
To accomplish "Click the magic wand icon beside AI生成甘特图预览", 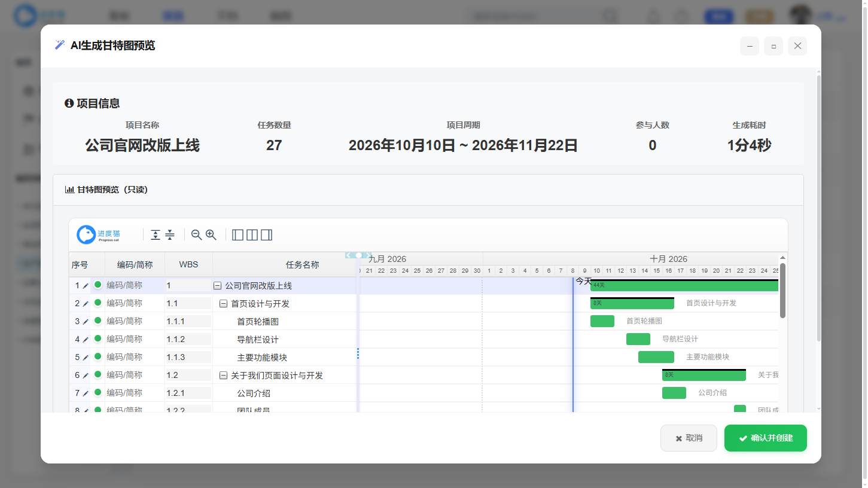I will [x=59, y=45].
